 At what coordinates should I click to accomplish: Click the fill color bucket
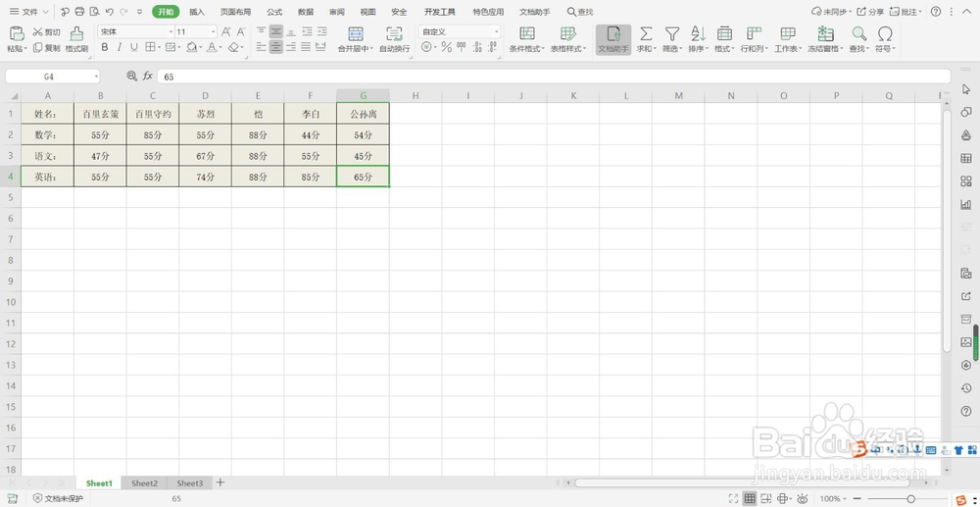[x=192, y=47]
